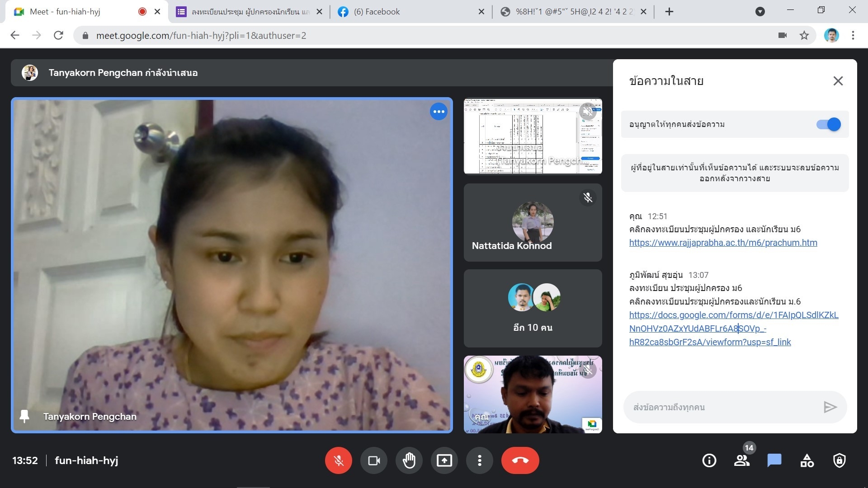Screen dimensions: 868x488
Task: Leave the call with red hang-up button
Action: [520, 460]
